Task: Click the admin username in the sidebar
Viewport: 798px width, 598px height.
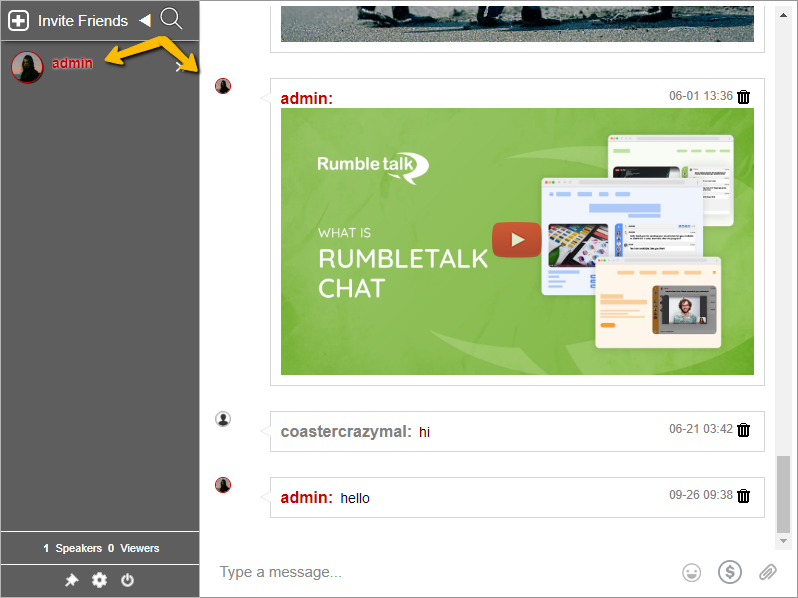Action: coord(72,63)
